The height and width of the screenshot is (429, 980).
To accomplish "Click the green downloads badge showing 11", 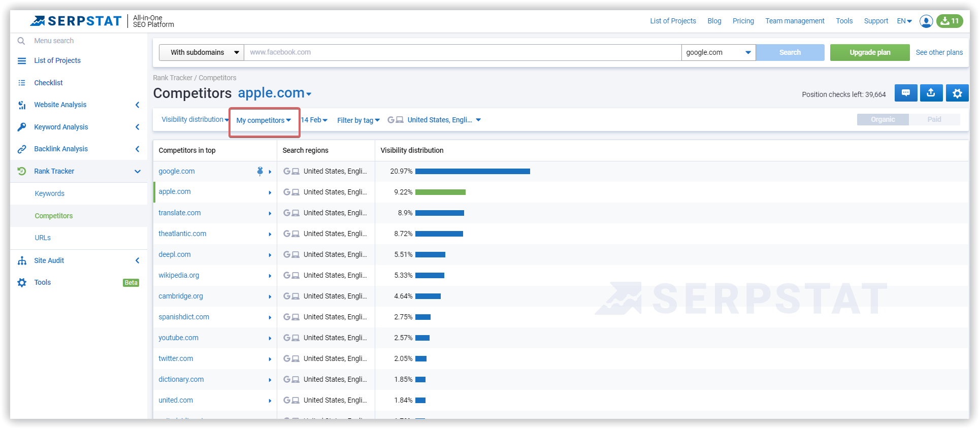I will click(950, 21).
